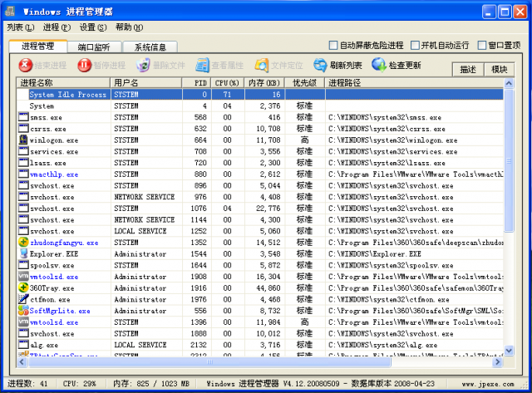Click the 模块 button
The height and width of the screenshot is (393, 532).
tap(499, 69)
